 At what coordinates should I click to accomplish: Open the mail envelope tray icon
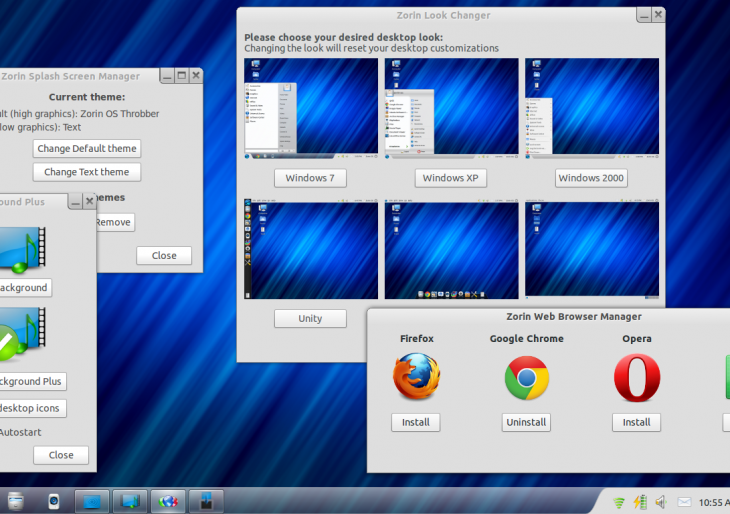click(x=685, y=502)
